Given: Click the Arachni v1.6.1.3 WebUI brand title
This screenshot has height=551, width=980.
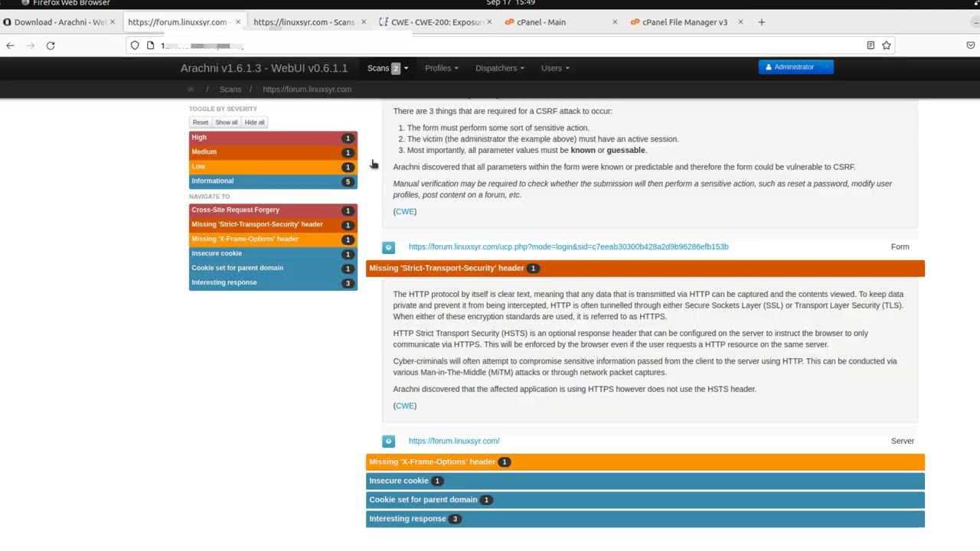Looking at the screenshot, I should (264, 68).
